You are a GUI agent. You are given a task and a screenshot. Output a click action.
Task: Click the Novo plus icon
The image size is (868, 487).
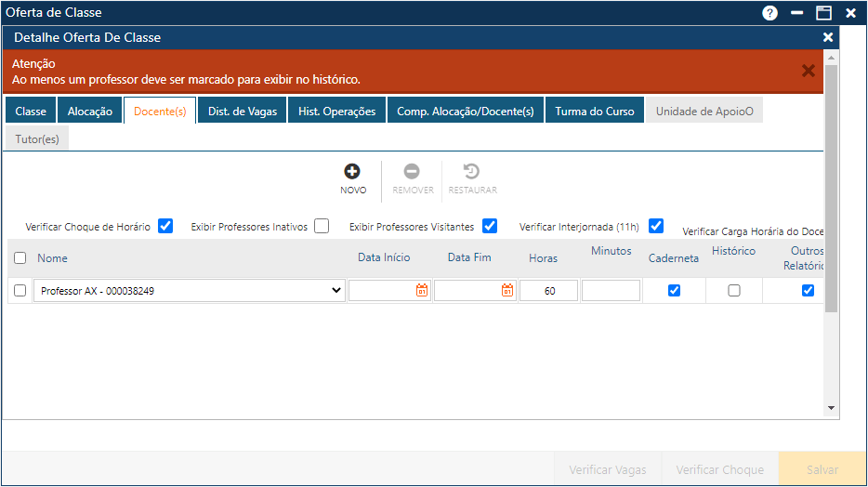pos(352,172)
